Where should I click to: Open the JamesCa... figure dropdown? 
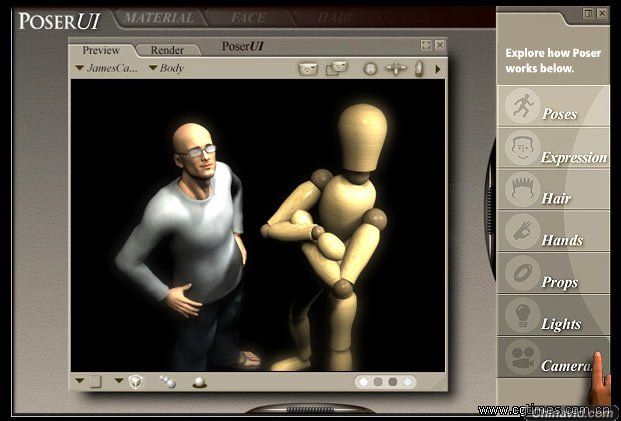(x=107, y=68)
